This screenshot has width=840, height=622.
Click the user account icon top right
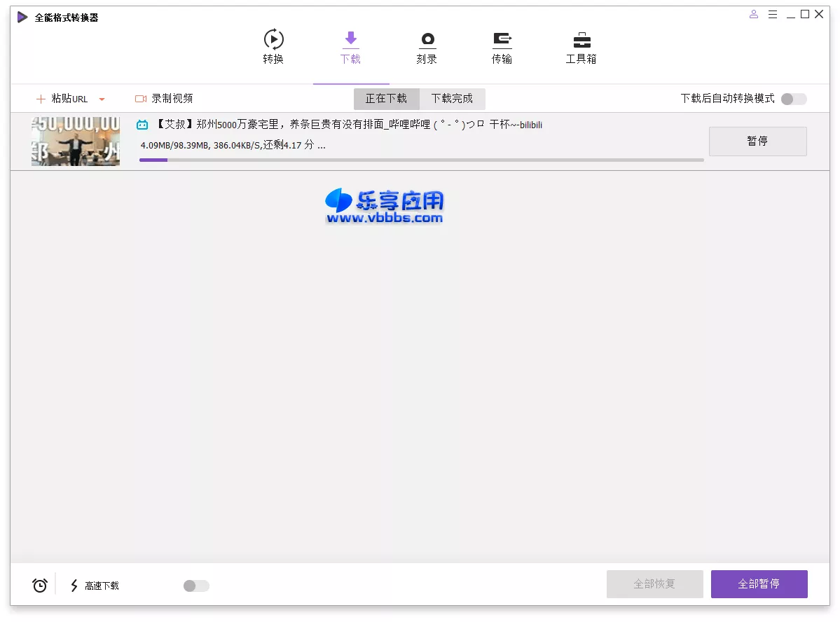click(x=753, y=14)
